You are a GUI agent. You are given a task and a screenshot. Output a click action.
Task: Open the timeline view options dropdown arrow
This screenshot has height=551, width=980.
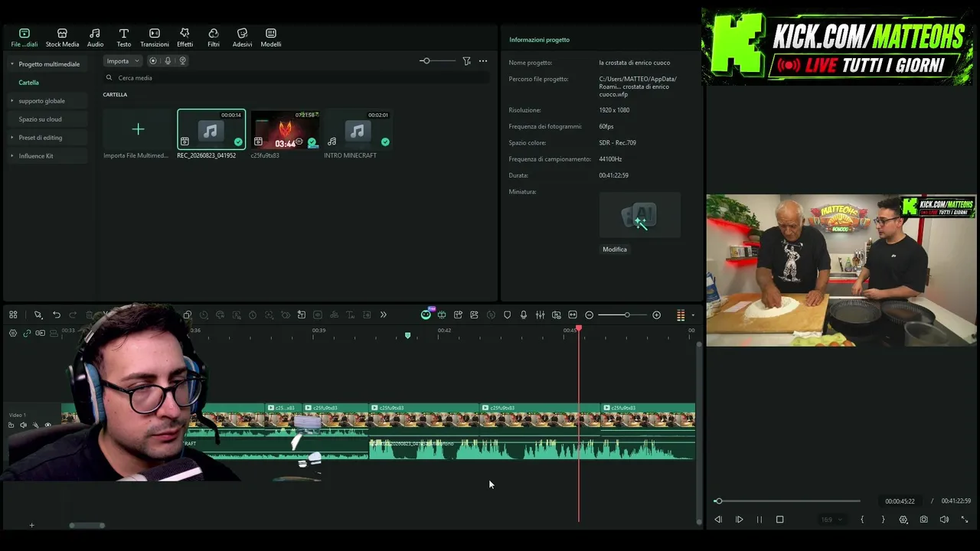693,315
